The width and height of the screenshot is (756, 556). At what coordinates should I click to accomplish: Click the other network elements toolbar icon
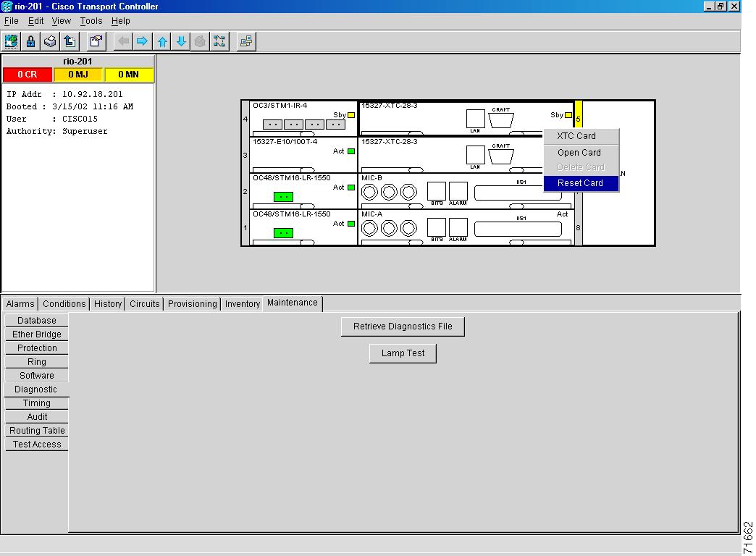coord(246,41)
